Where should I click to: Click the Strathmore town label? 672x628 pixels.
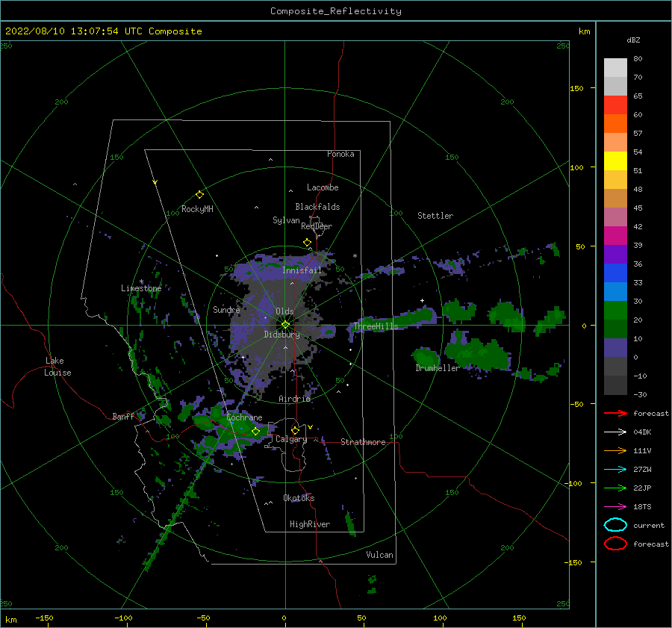363,442
